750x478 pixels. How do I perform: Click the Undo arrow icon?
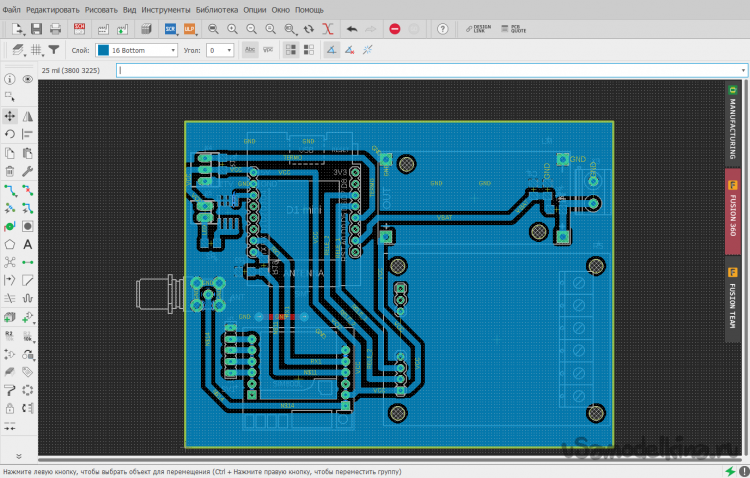pyautogui.click(x=351, y=29)
